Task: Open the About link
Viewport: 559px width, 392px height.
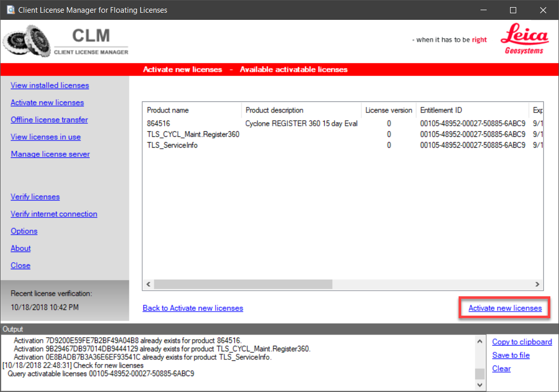Action: pos(21,248)
